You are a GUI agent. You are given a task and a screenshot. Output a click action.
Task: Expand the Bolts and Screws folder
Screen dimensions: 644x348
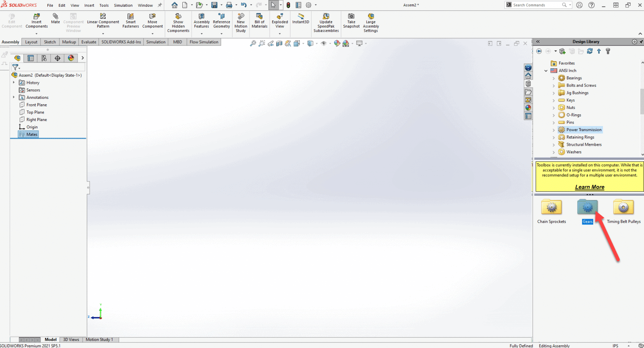click(x=553, y=85)
